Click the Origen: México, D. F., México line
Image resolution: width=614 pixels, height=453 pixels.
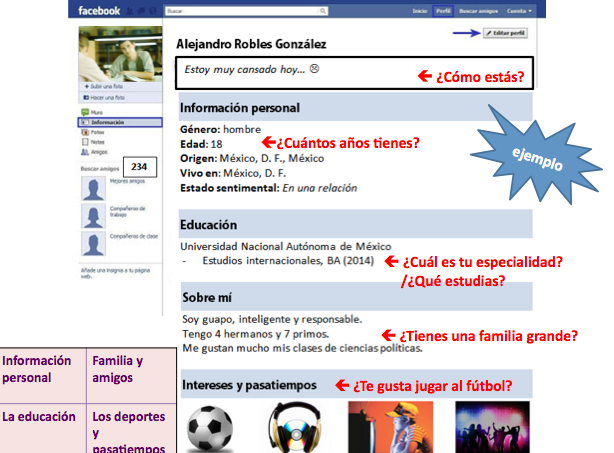click(252, 159)
